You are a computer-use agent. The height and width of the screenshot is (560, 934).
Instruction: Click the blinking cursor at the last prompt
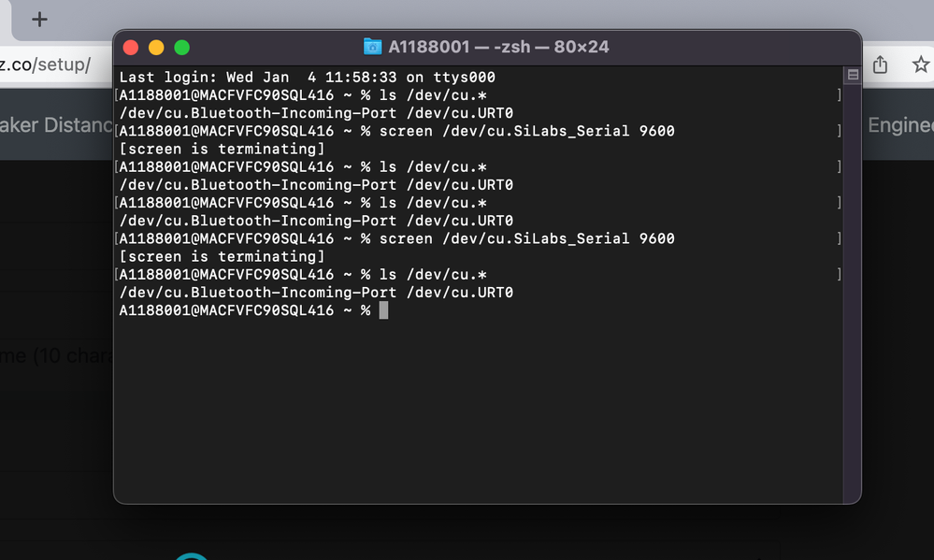coord(383,310)
